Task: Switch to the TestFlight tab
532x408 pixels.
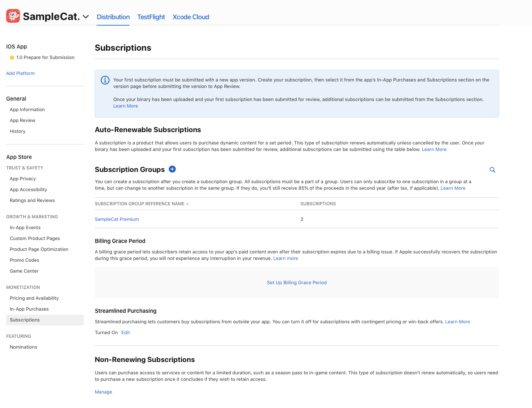Action: (x=151, y=17)
